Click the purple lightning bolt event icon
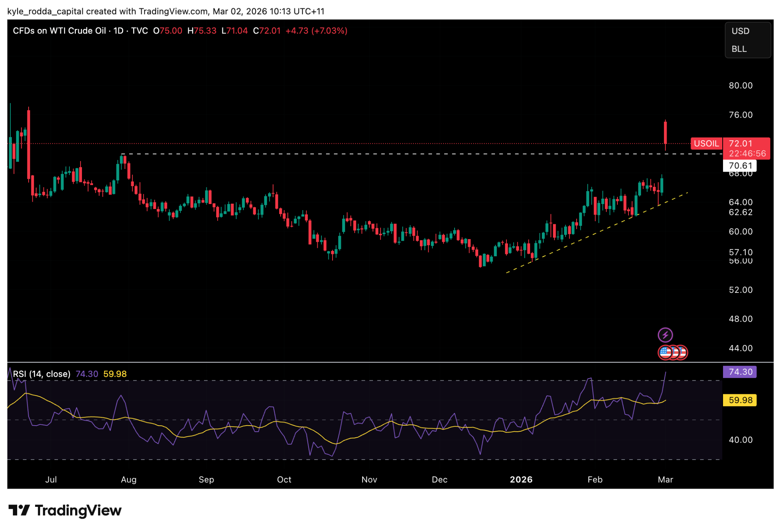781x532 pixels. point(665,335)
